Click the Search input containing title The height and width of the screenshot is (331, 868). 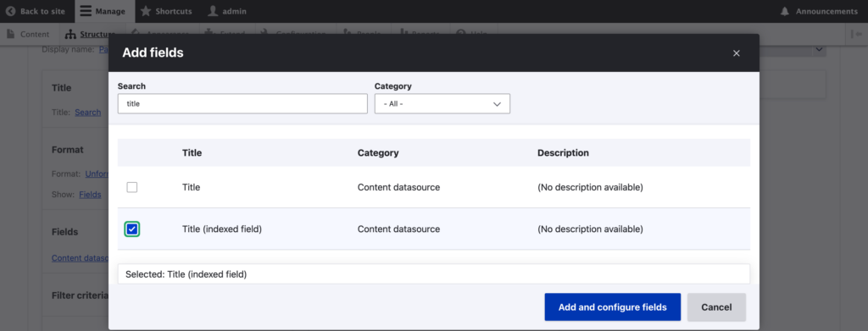tap(242, 103)
